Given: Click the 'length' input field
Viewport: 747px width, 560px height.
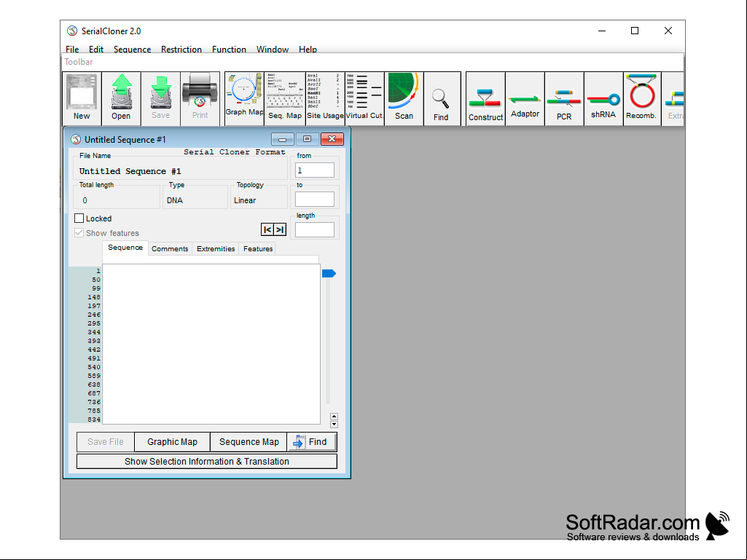Looking at the screenshot, I should coord(315,229).
